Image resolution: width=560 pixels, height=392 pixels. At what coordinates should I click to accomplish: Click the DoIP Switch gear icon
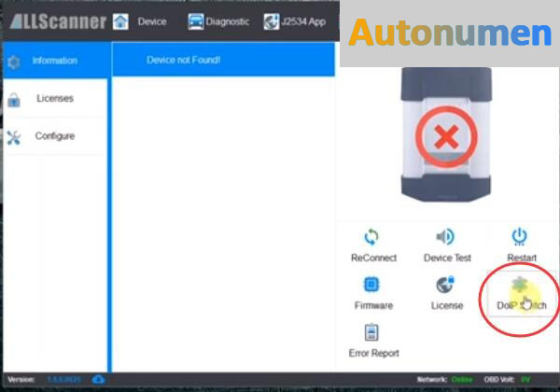(520, 284)
